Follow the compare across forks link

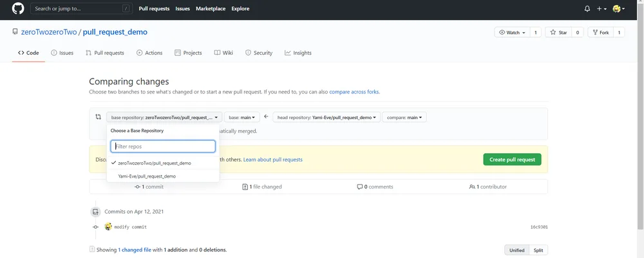[x=354, y=92]
